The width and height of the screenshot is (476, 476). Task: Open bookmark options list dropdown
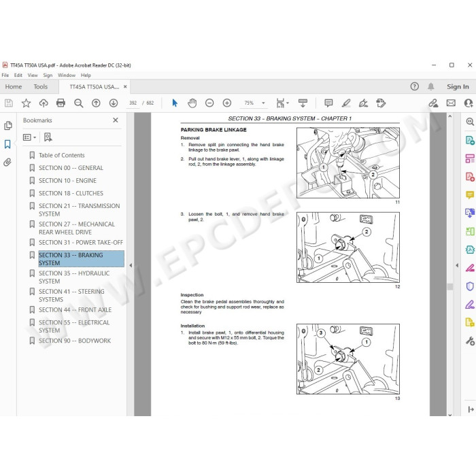tap(29, 137)
